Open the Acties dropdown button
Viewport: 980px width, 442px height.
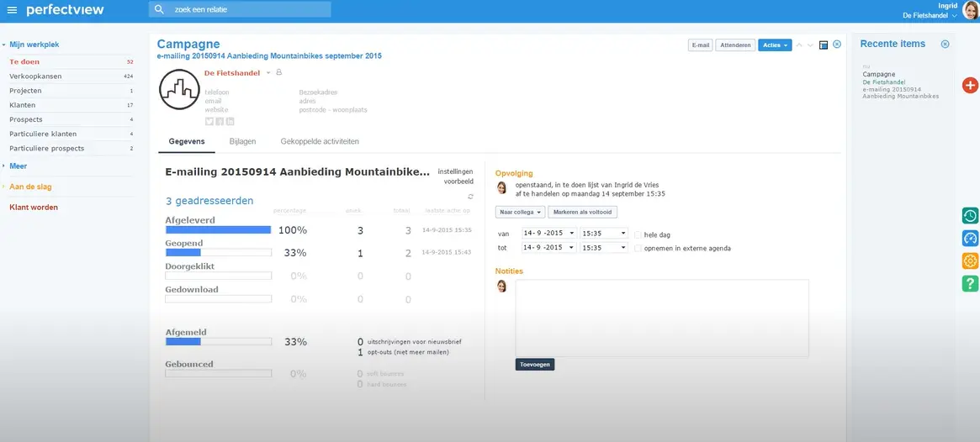point(775,45)
